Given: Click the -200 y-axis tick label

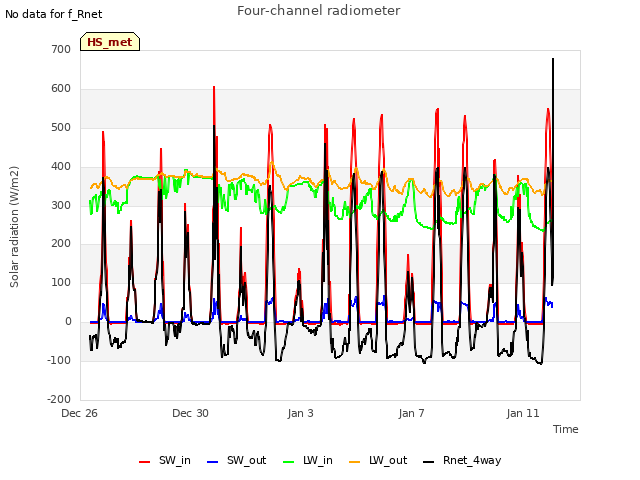Looking at the screenshot, I should click(x=59, y=399).
